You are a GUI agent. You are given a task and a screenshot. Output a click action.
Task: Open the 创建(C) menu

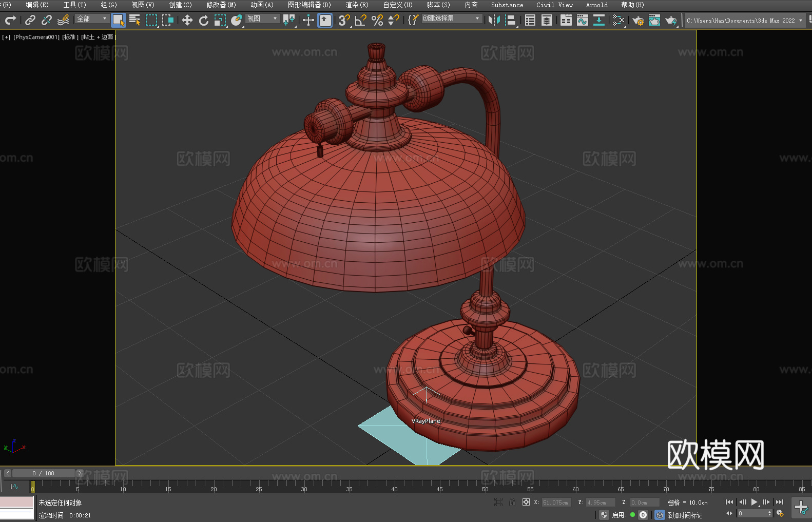[x=181, y=5]
